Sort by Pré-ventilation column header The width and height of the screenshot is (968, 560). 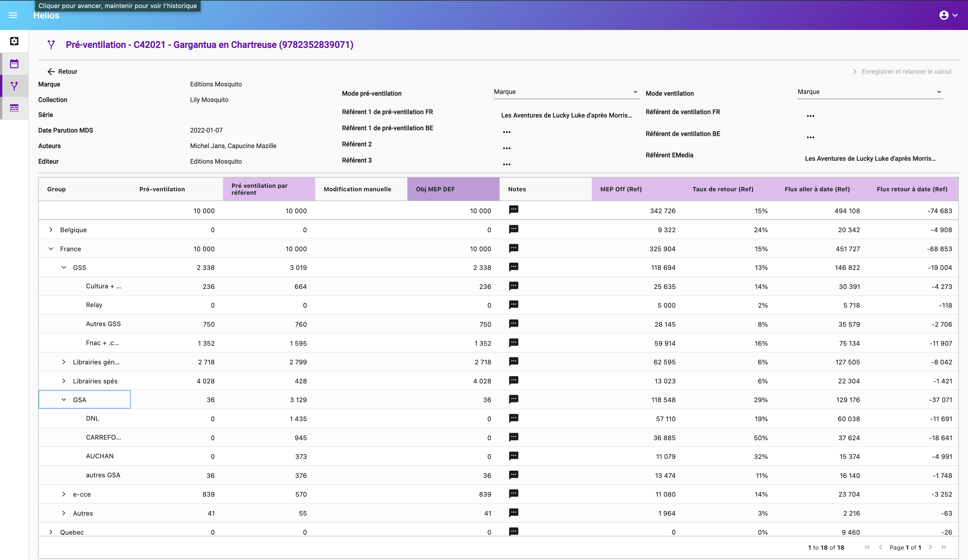coord(177,189)
